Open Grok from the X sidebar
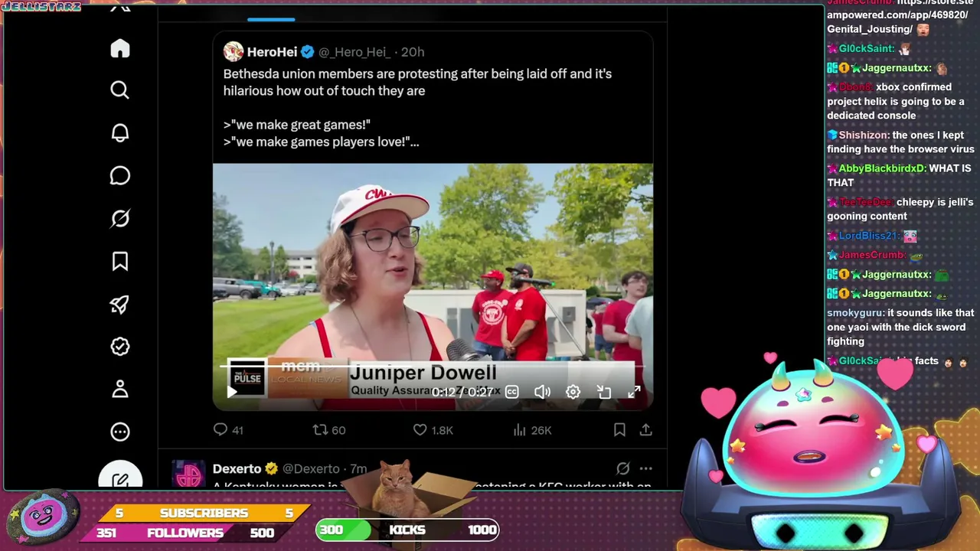 (x=120, y=219)
